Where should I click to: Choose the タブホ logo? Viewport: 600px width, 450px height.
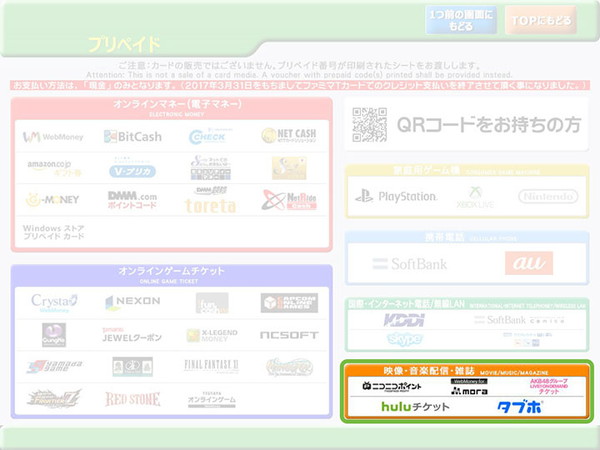[x=520, y=407]
